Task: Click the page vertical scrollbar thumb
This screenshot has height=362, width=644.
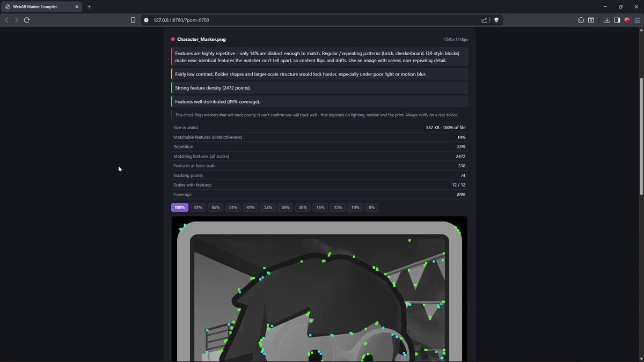Action: [x=641, y=136]
